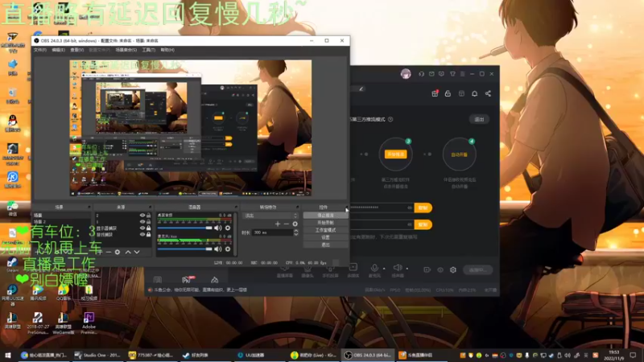Viewport: 644px width, 362px height.
Task: Click the orange 开始推流 button in circle 3
Action: click(395, 154)
